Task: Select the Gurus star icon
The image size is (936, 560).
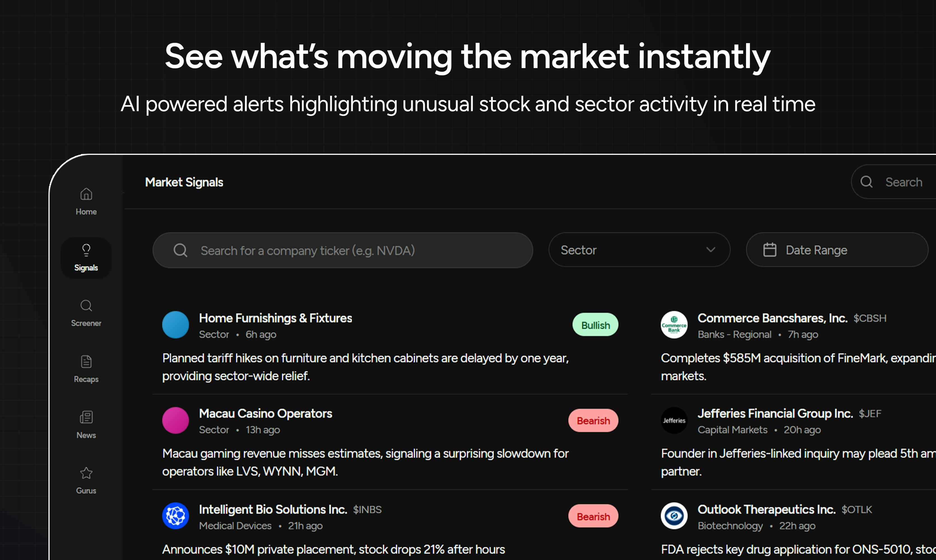Action: tap(86, 473)
